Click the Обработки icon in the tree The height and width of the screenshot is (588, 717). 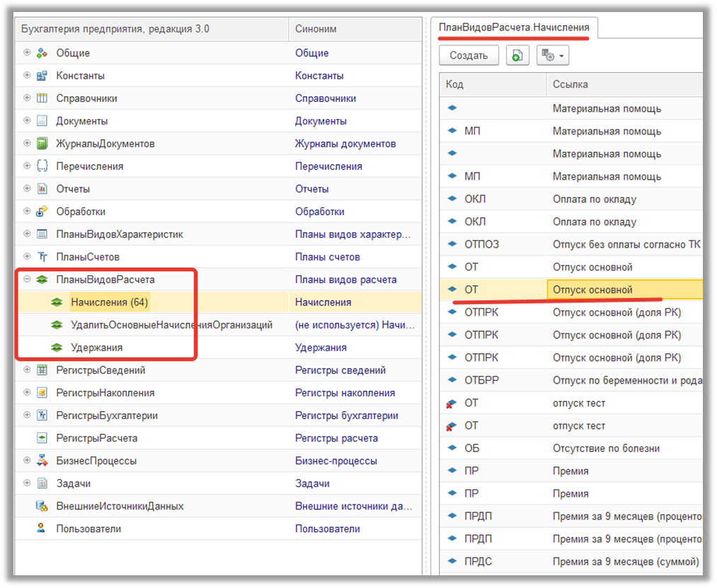42,212
